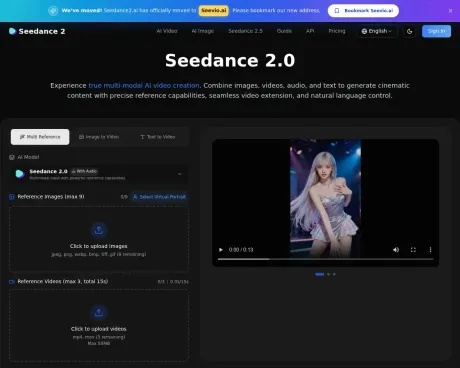Viewport: 460px width, 368px height.
Task: Seek on the video progress bar
Action: pyautogui.click(x=326, y=259)
